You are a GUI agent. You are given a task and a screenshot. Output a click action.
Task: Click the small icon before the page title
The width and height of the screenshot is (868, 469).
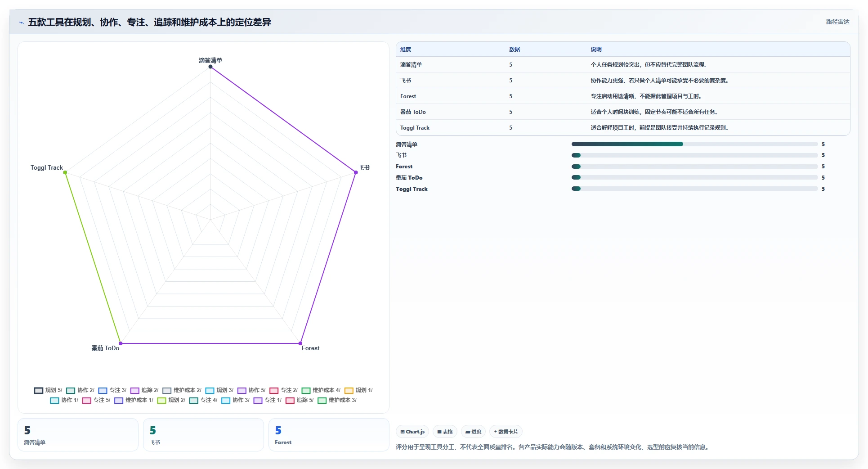pyautogui.click(x=21, y=23)
